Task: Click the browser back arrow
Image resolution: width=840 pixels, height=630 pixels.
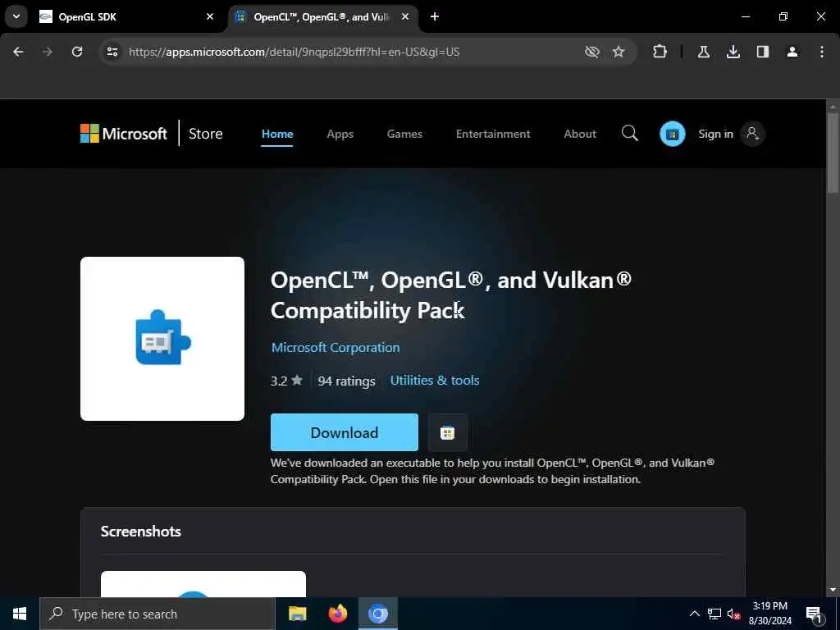Action: coord(18,52)
